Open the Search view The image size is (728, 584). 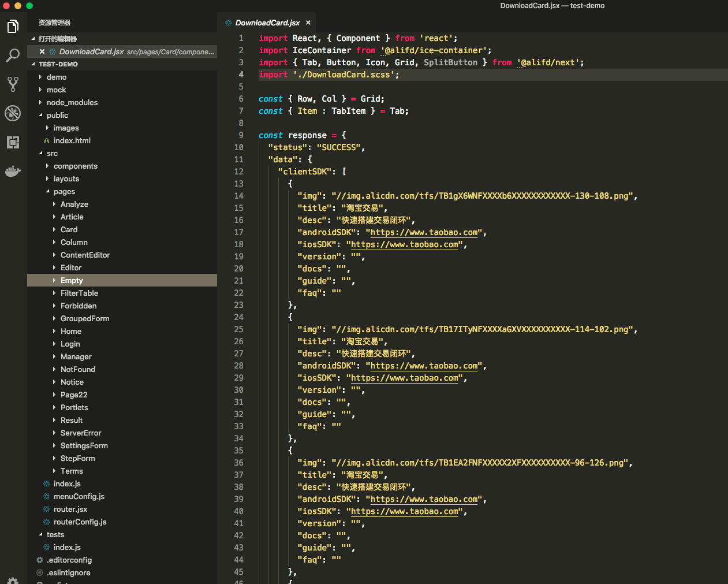click(13, 55)
